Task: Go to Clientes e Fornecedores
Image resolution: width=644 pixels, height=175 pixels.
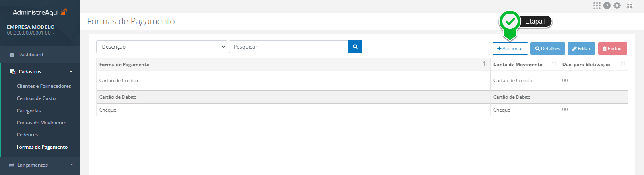Action: (x=44, y=86)
